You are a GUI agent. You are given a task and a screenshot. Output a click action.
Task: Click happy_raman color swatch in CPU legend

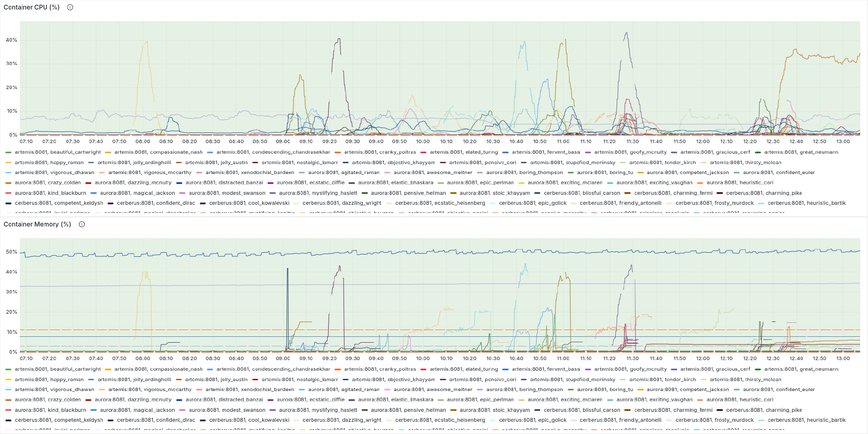point(9,163)
